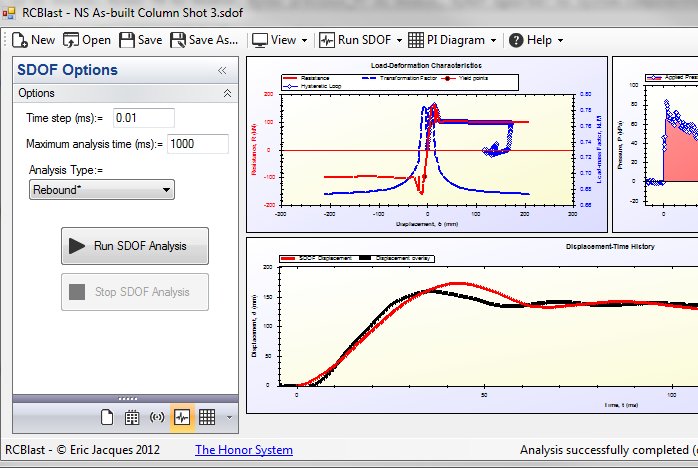This screenshot has width=698, height=468.
Task: Click the Run SDOF toolbar button
Action: pos(355,40)
